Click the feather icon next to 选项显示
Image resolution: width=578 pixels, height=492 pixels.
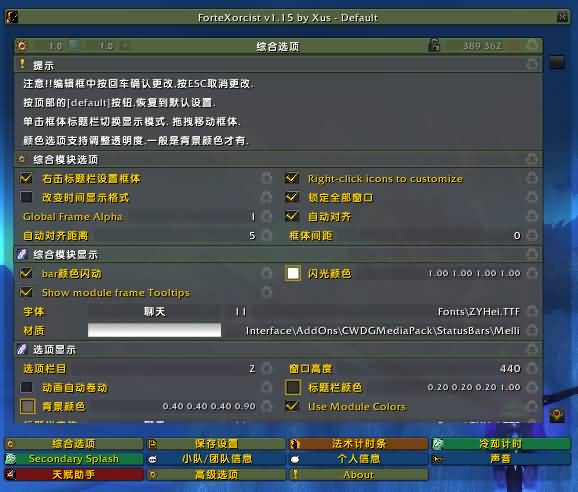point(21,349)
